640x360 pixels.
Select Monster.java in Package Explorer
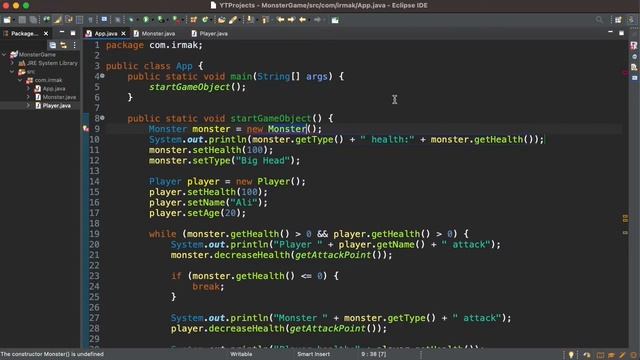pos(59,97)
